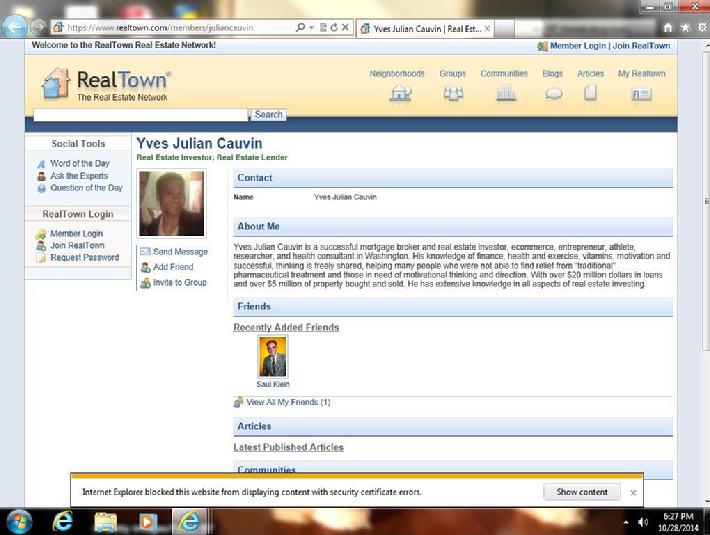
Task: Click Question of the Day icon
Action: click(41, 188)
